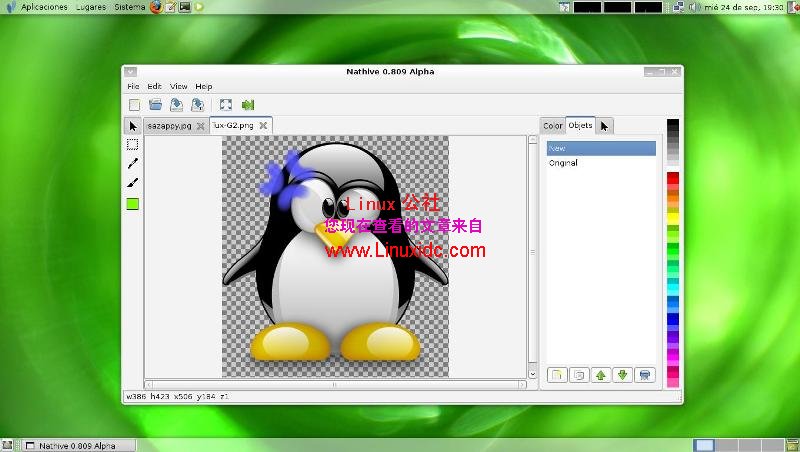Click the show desktop icon in bottom panel
The width and height of the screenshot is (800, 452).
tap(7, 445)
